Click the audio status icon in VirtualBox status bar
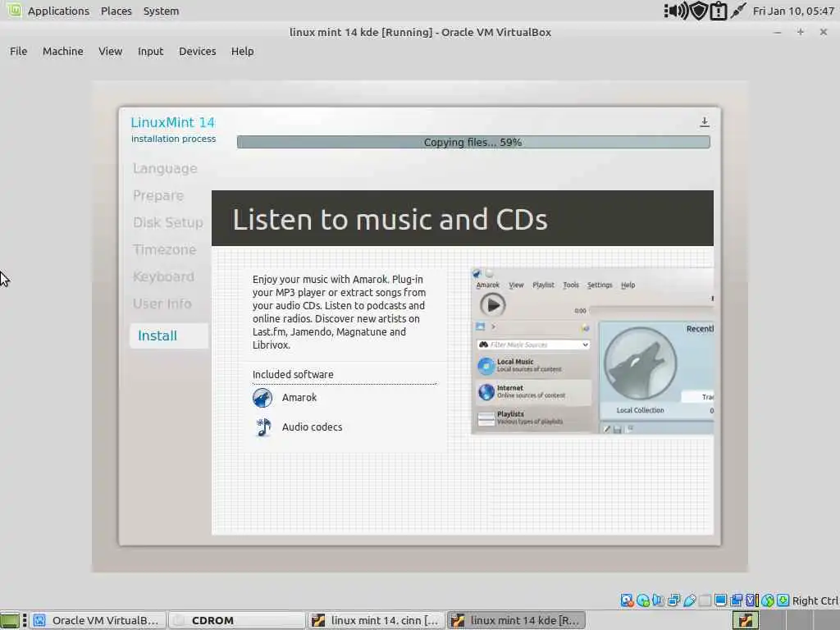The height and width of the screenshot is (630, 840). tap(659, 600)
